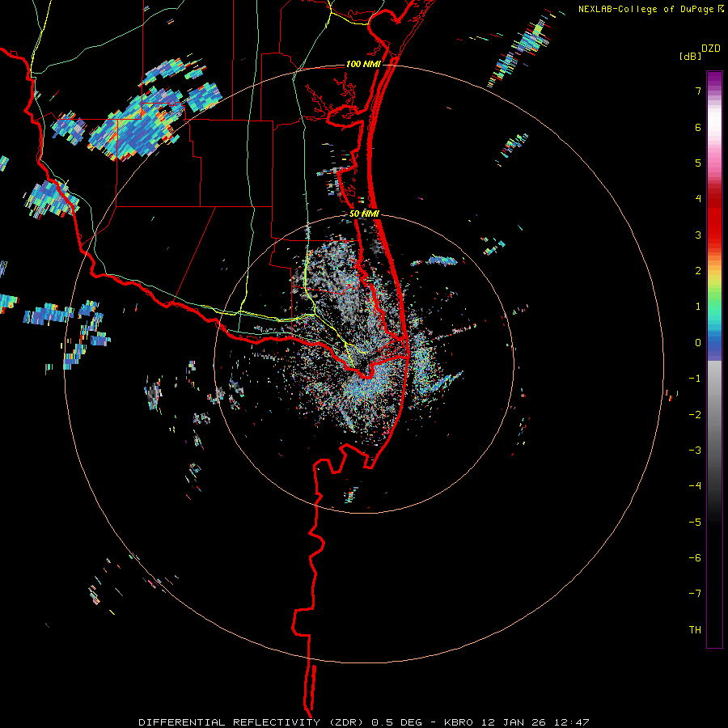Click the 6 value on the color scale
Image resolution: width=728 pixels, height=728 pixels.
698,127
